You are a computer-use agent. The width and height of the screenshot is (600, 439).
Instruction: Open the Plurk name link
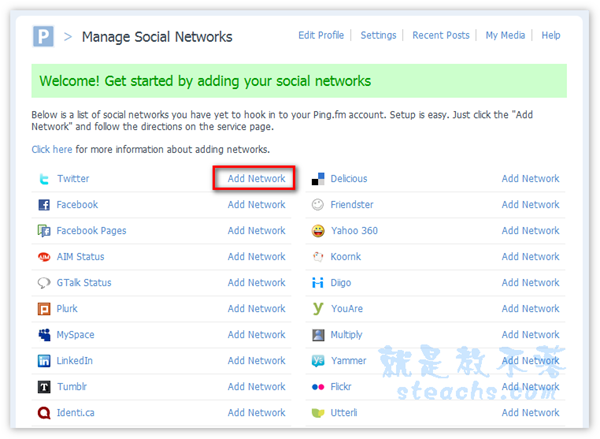(x=67, y=309)
